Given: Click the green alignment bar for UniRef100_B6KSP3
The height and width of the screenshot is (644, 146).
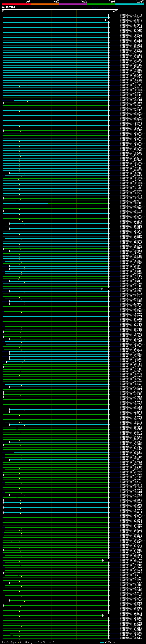Looking at the screenshot, I should (x=63, y=103).
